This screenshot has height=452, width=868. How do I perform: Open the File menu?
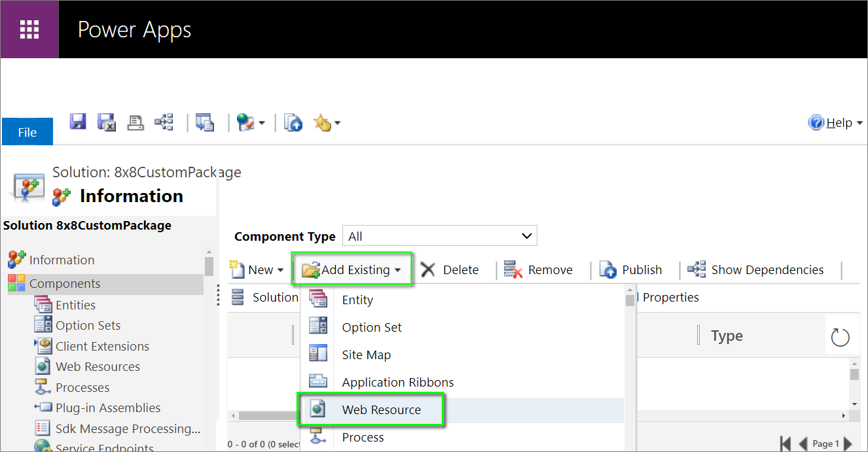[x=27, y=132]
